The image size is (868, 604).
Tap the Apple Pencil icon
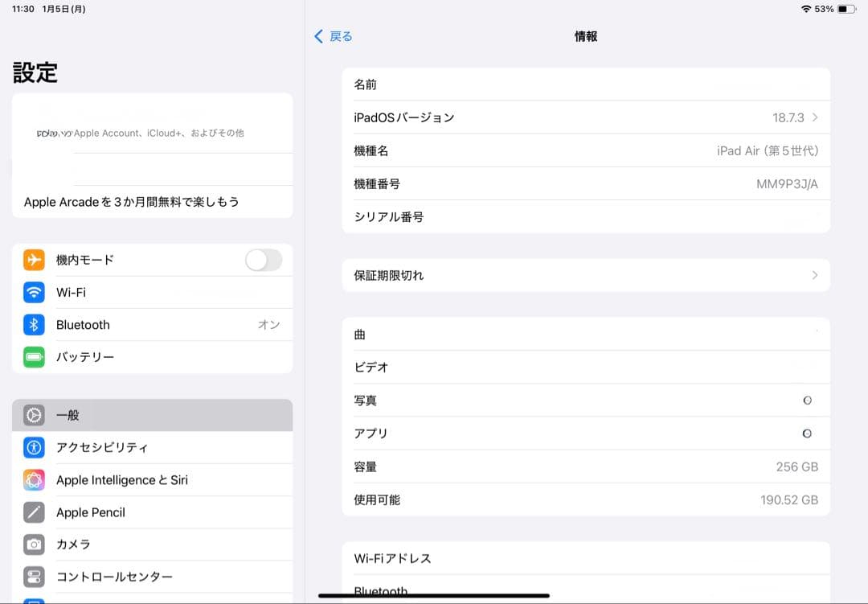[x=33, y=512]
